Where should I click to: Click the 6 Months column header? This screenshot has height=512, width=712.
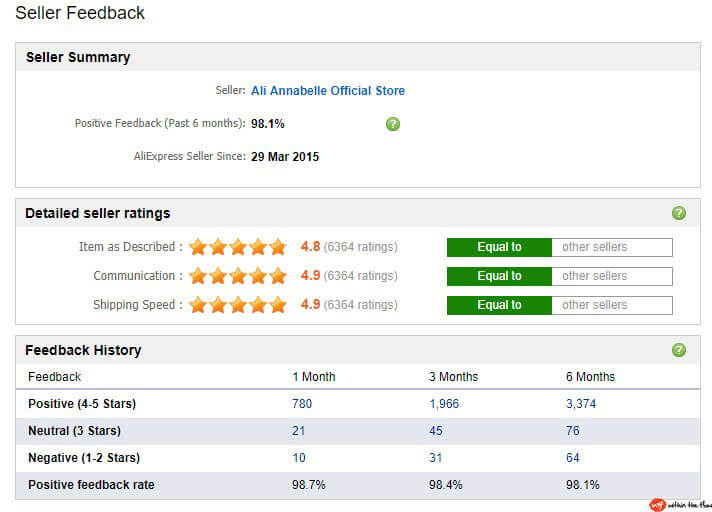[x=590, y=377]
